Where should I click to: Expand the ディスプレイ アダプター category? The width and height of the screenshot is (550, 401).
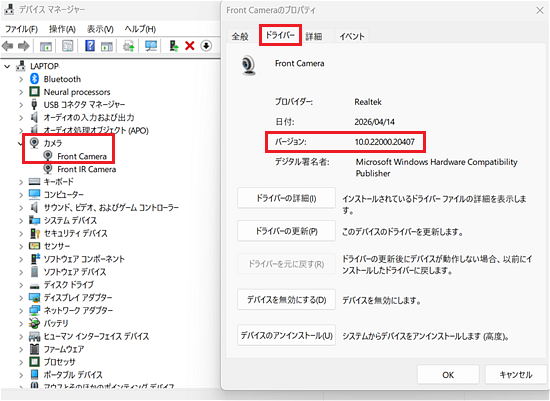coord(21,298)
